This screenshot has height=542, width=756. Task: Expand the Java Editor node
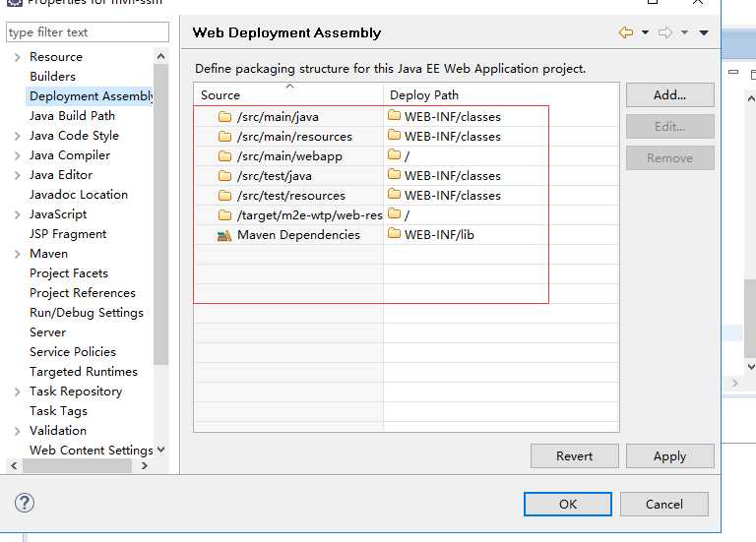click(x=18, y=175)
